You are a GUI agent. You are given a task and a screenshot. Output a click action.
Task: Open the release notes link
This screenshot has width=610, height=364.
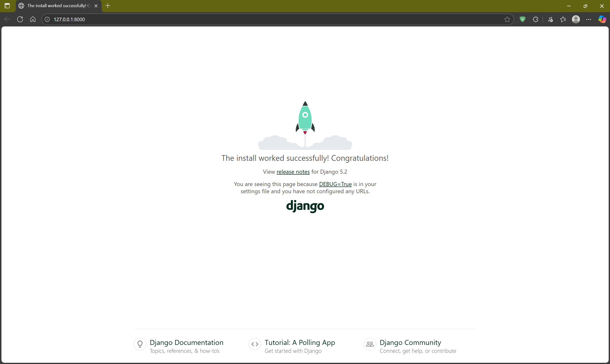coord(293,172)
